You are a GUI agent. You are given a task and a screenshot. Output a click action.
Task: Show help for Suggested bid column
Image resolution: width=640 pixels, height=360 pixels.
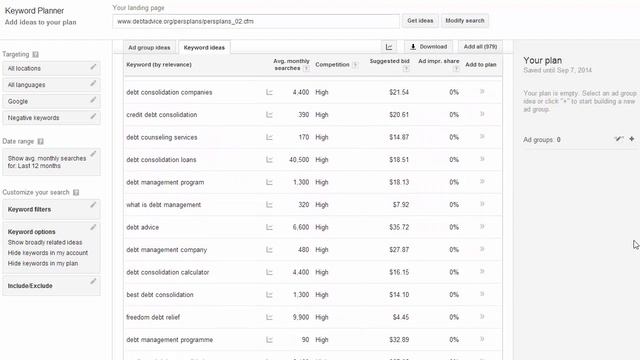(x=406, y=69)
